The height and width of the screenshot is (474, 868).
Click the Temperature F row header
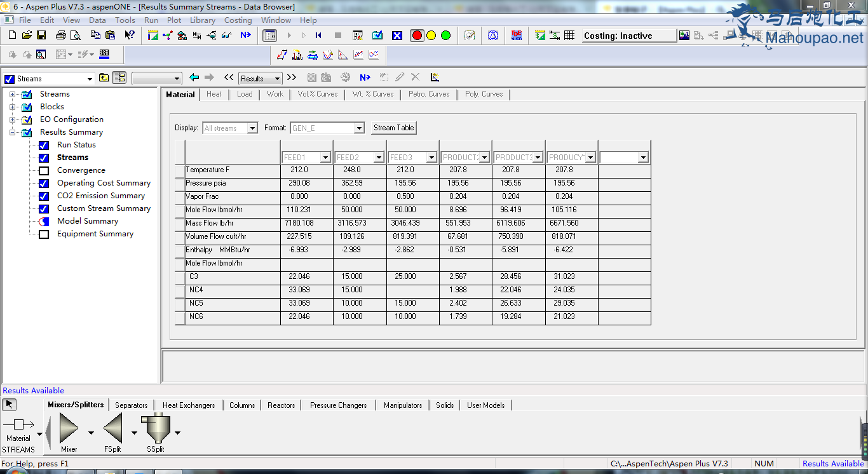[233, 170]
